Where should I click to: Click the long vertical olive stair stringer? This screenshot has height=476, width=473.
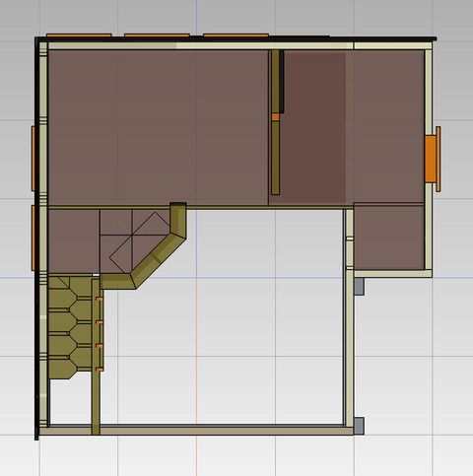pyautogui.click(x=96, y=357)
